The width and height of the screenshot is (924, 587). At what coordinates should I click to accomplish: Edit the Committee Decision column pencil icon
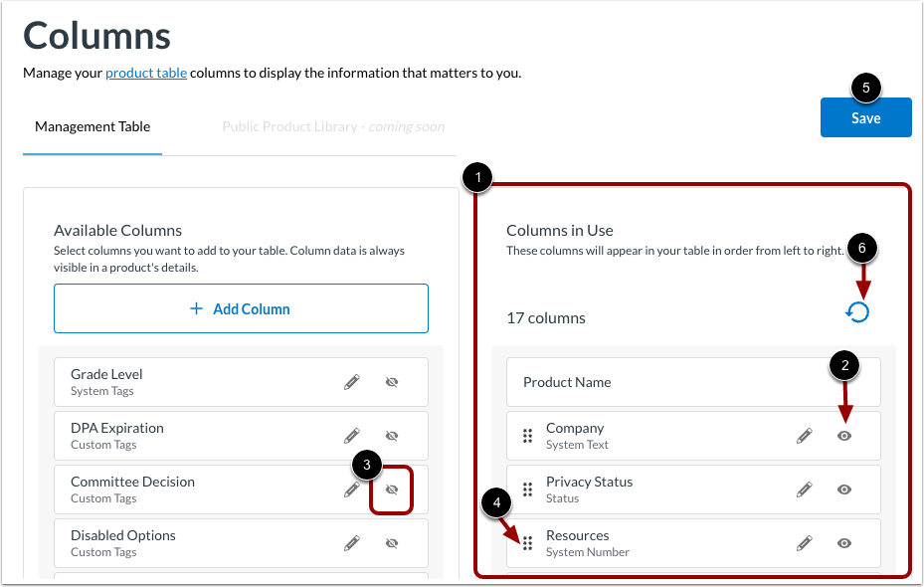click(352, 489)
